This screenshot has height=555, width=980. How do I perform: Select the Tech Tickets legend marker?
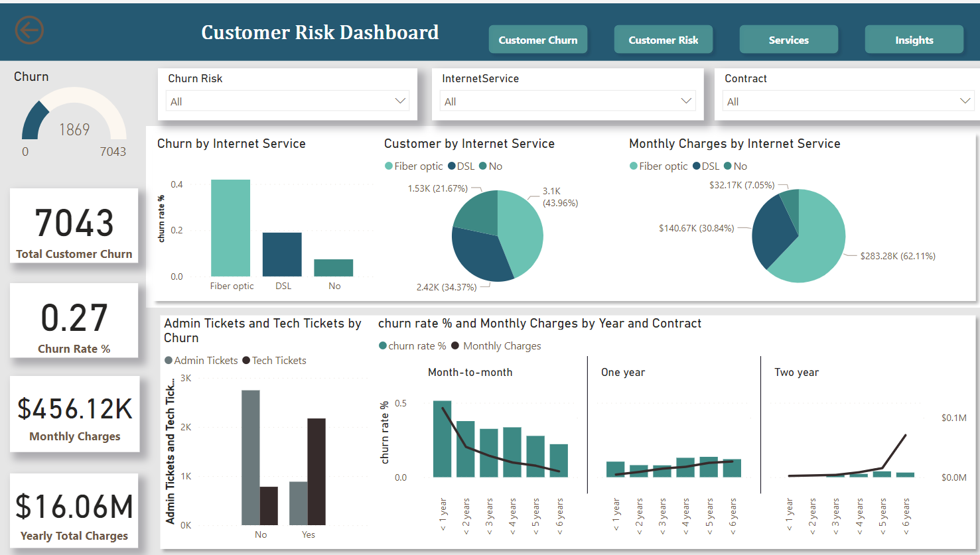click(246, 361)
